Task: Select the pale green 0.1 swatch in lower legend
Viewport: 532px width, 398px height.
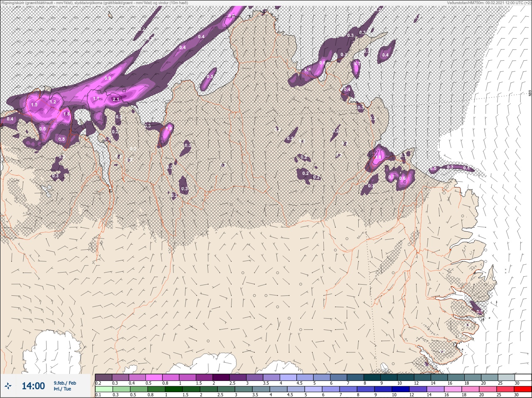Action: (104, 389)
